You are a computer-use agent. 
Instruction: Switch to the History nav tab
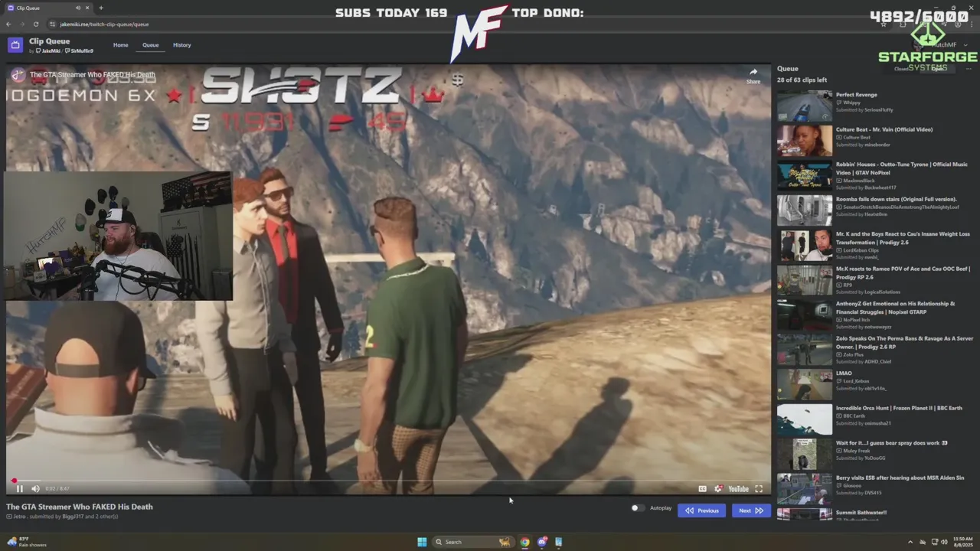(182, 45)
